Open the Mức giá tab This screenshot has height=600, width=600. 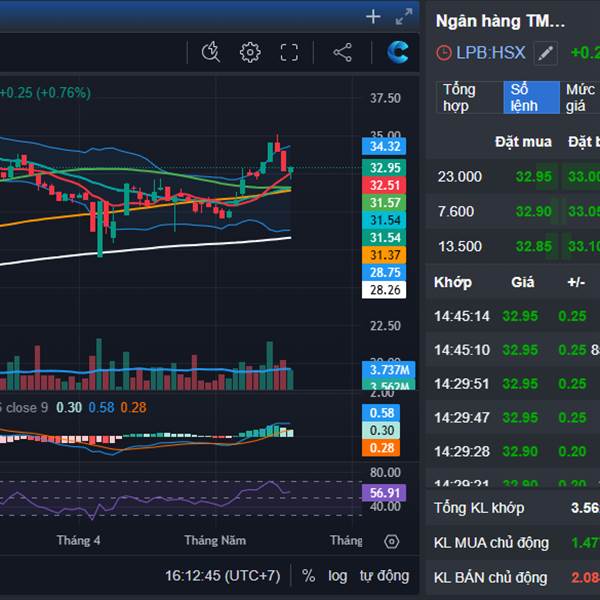click(x=580, y=97)
